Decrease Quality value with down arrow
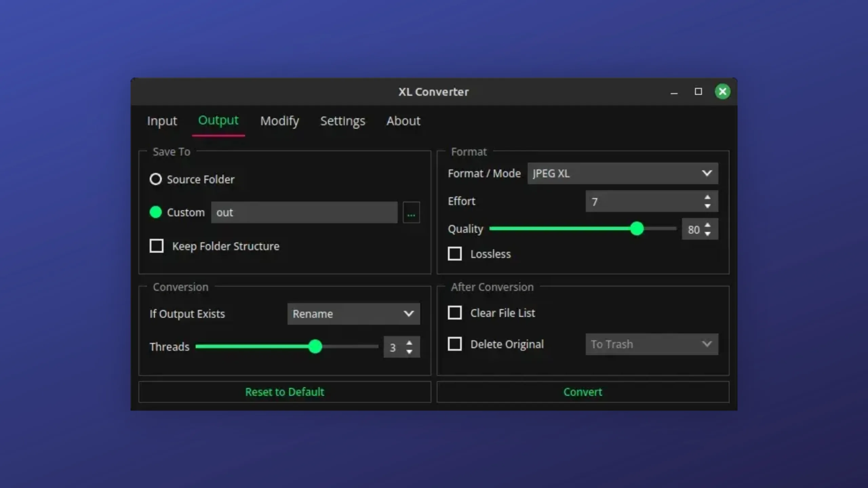The image size is (868, 488). coord(707,234)
